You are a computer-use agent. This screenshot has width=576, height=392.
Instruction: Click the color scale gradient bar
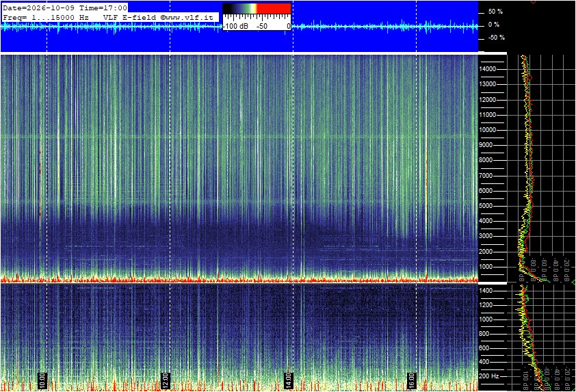[x=257, y=8]
